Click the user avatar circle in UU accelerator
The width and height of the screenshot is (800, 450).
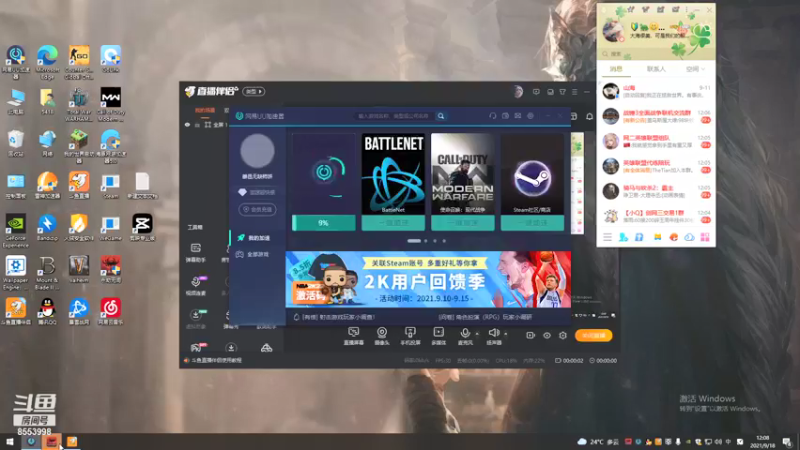(257, 151)
